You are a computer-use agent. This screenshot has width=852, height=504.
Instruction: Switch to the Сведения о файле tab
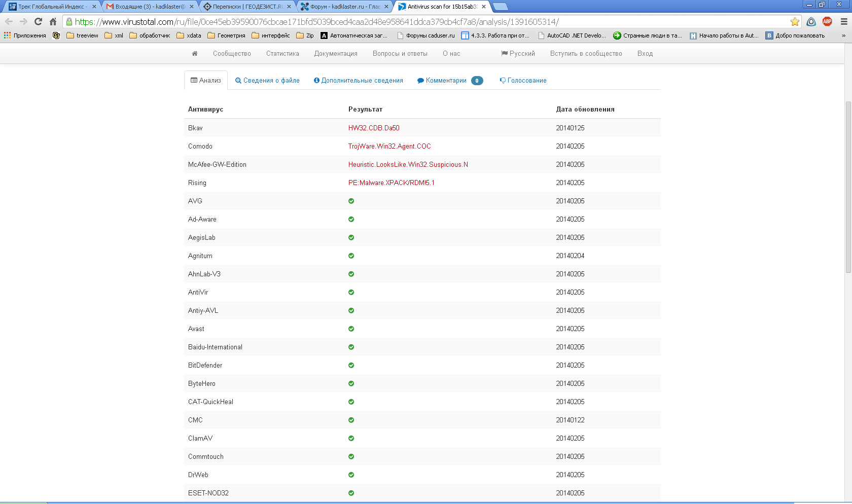click(x=267, y=81)
